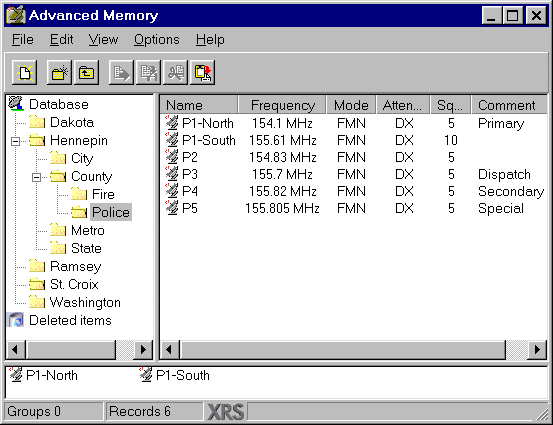This screenshot has width=553, height=425.
Task: Select the St. Croix folder
Action: click(x=74, y=284)
